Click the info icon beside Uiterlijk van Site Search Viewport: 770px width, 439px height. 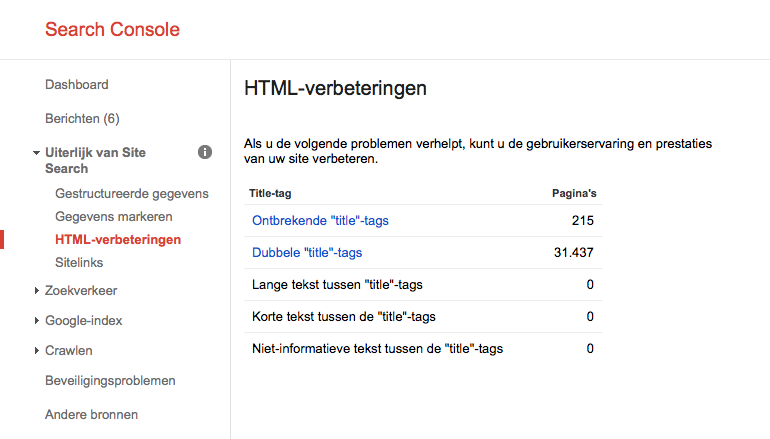[205, 152]
